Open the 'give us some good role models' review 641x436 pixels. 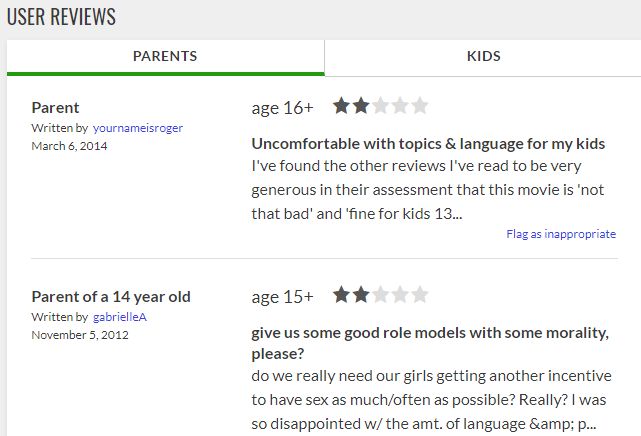[x=428, y=332]
